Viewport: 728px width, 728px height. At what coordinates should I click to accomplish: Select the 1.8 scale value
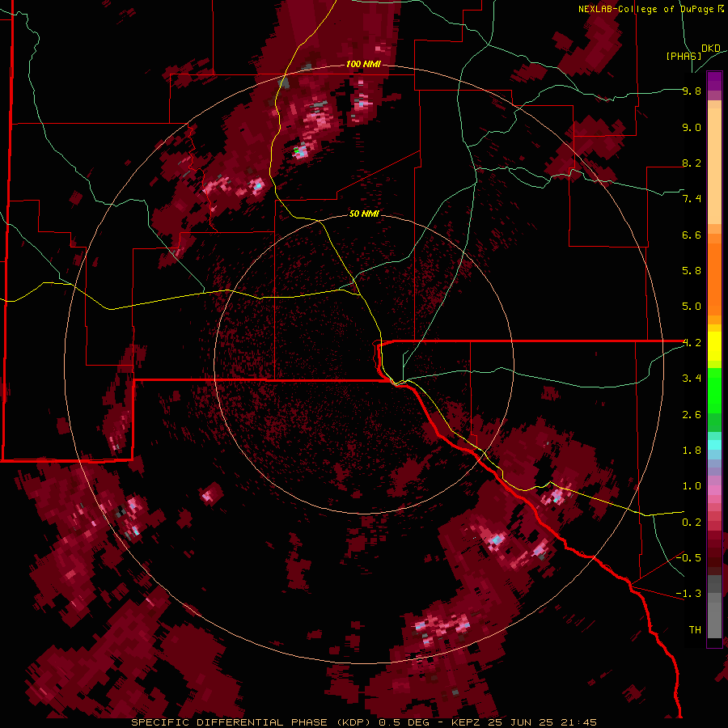pyautogui.click(x=692, y=451)
